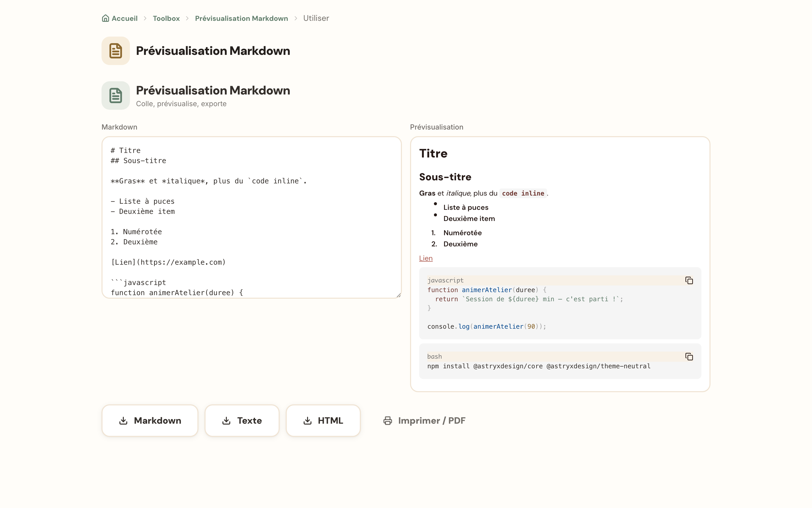This screenshot has height=508, width=812.
Task: Go to the Accueil breadcrumb link
Action: coord(120,18)
